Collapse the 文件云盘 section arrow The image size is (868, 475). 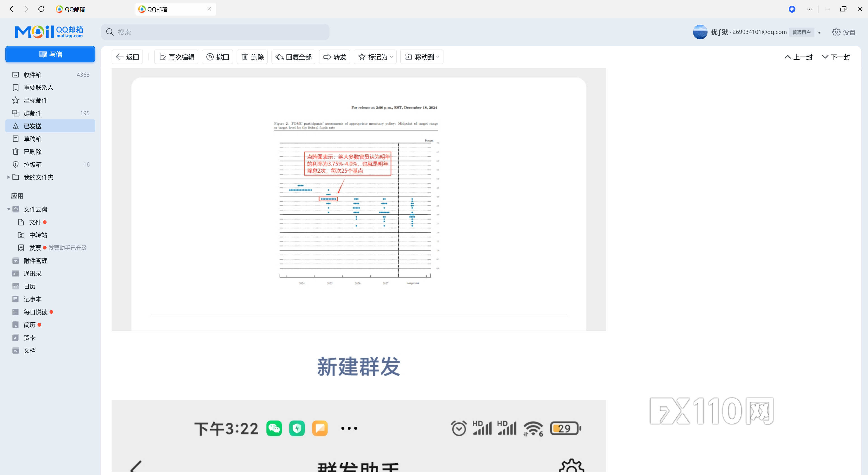(x=8, y=209)
